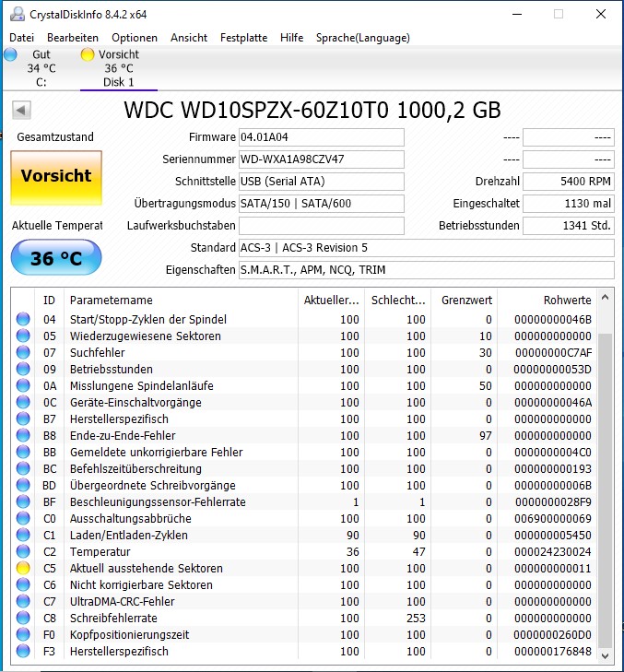Image resolution: width=624 pixels, height=672 pixels.
Task: Click the scroll down arrow of SMART list
Action: [x=606, y=655]
